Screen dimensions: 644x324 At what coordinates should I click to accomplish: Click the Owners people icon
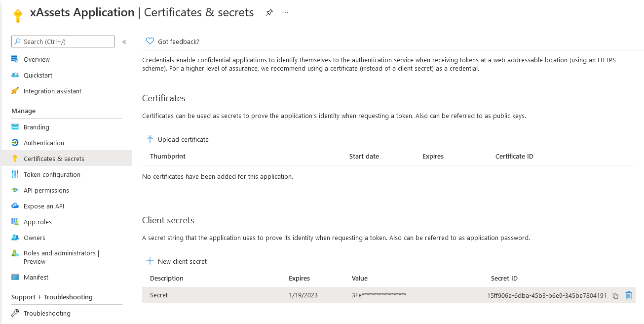15,238
